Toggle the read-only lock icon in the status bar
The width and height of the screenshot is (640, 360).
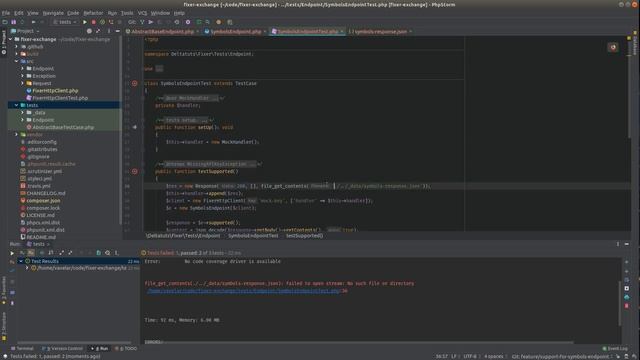(618, 356)
